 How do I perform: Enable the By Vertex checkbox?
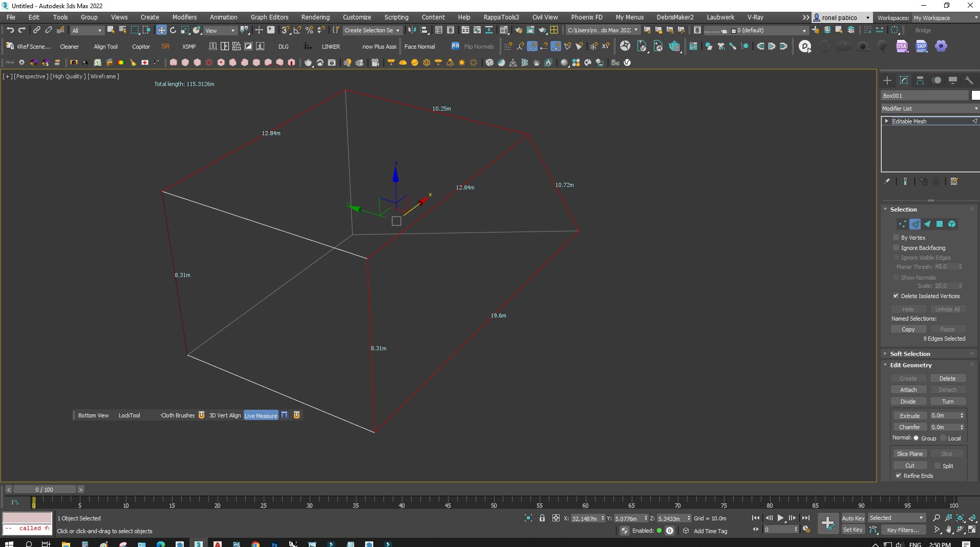click(x=897, y=237)
